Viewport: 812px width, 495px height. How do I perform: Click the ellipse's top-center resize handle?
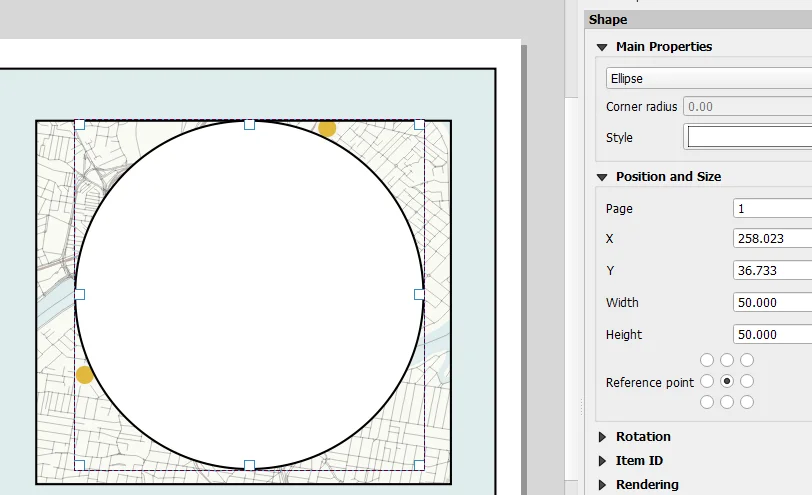pos(249,125)
